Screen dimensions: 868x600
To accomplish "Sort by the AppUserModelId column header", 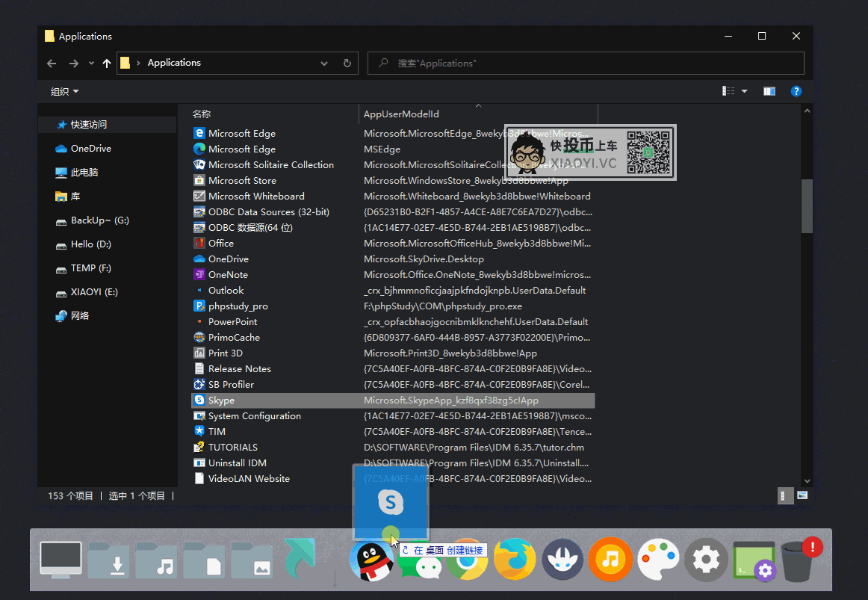I will [x=478, y=114].
